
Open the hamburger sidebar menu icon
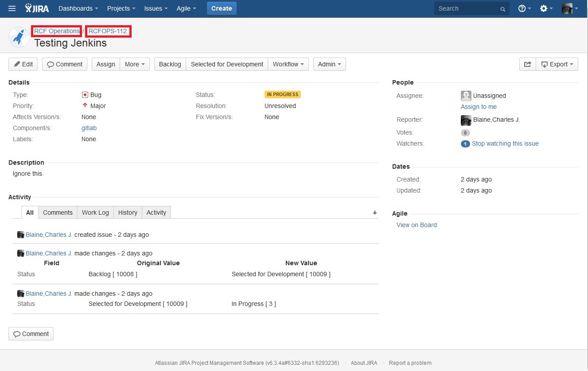12,8
